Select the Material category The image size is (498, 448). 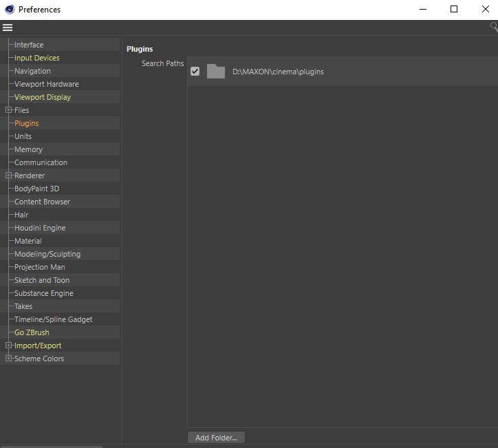(x=28, y=241)
